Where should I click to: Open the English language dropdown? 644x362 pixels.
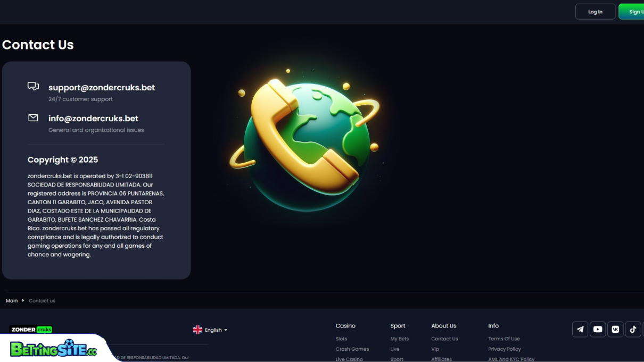[212, 330]
